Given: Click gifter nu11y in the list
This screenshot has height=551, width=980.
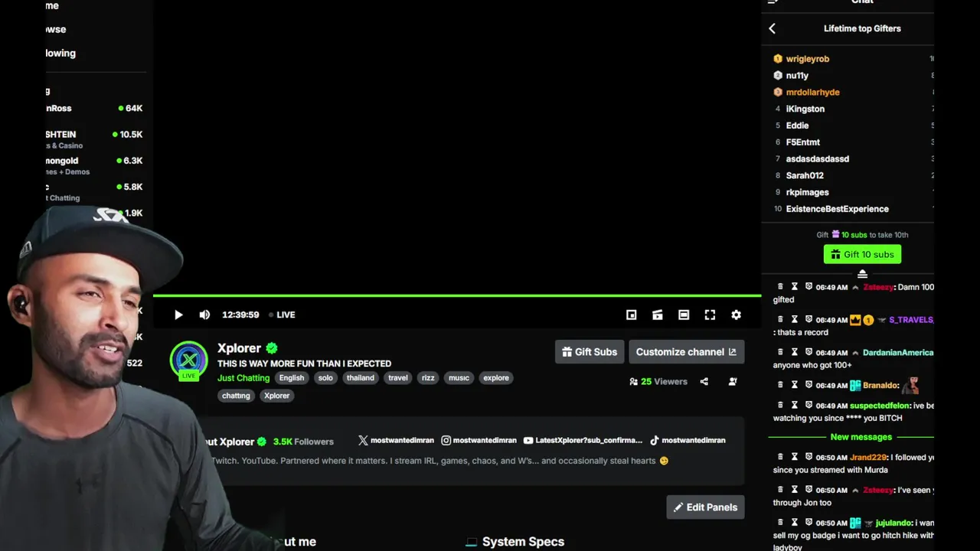Looking at the screenshot, I should tap(797, 76).
